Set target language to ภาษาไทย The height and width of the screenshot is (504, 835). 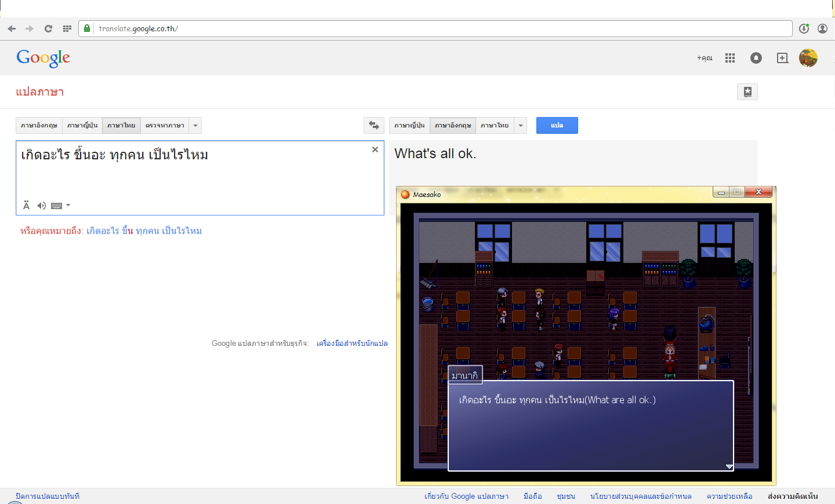point(495,125)
